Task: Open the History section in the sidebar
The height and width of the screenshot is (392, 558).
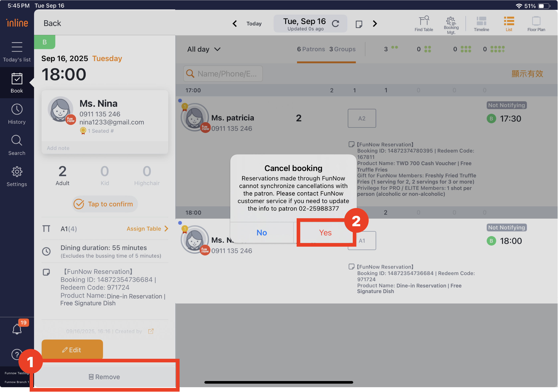Action: [17, 114]
